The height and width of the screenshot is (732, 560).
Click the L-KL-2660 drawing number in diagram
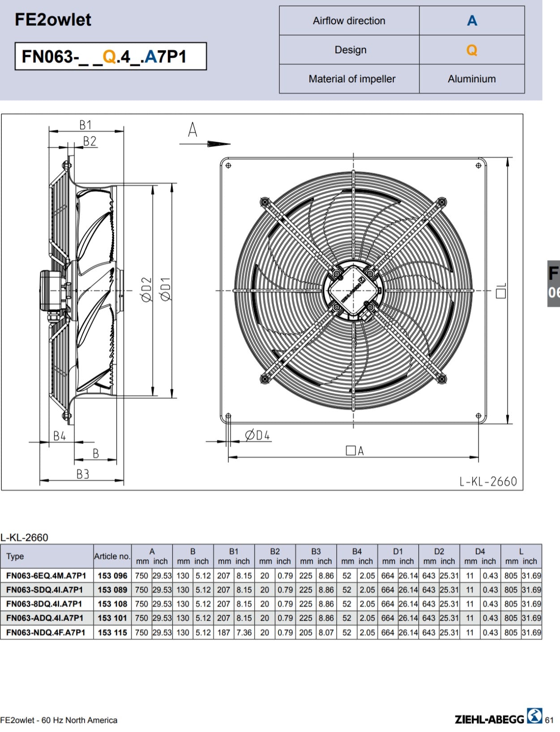(x=488, y=481)
